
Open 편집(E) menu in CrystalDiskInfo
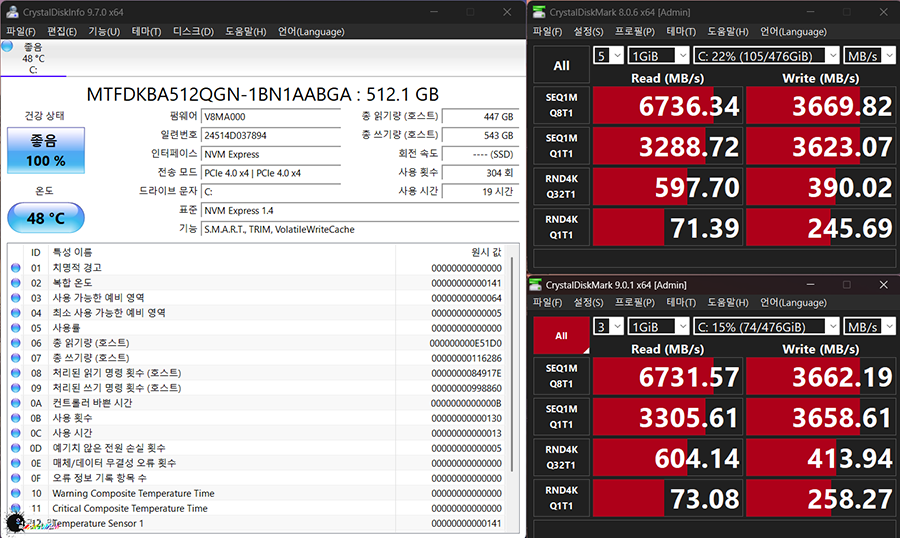pos(62,32)
